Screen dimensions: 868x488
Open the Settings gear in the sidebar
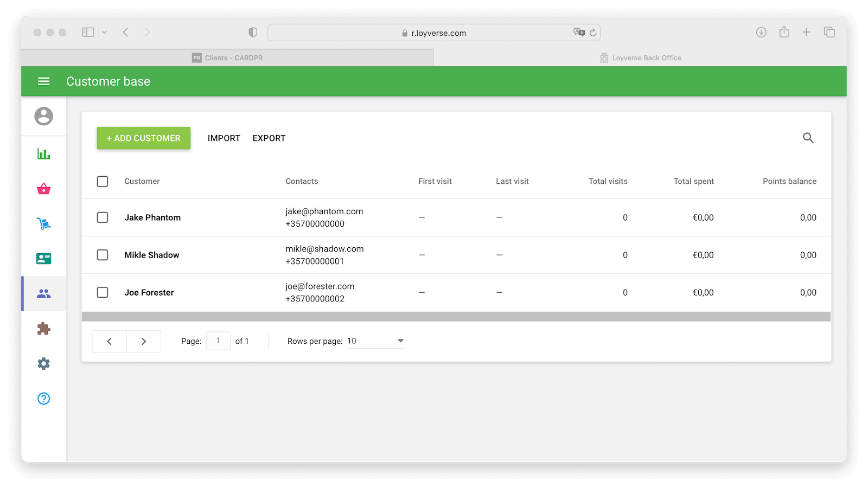pyautogui.click(x=43, y=363)
